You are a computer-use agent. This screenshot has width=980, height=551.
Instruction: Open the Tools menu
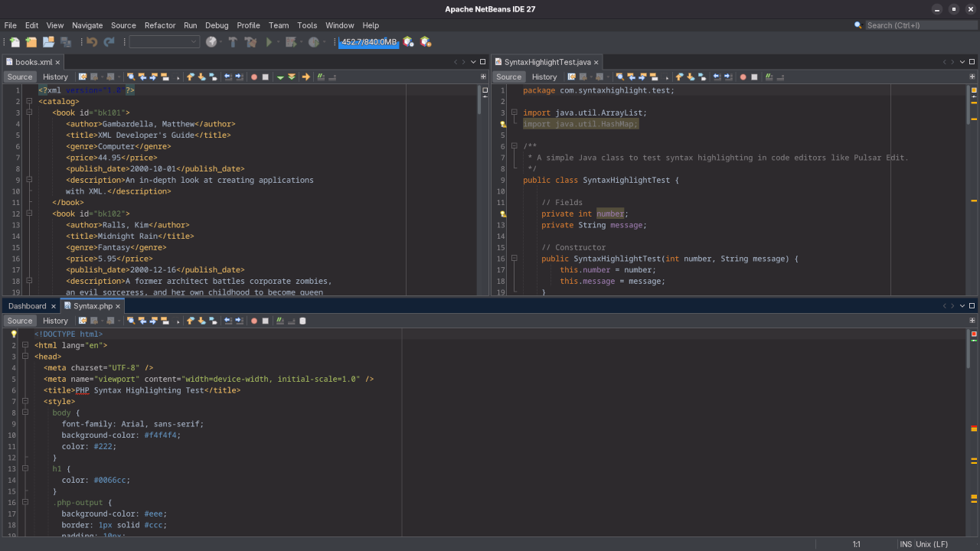[x=307, y=25]
